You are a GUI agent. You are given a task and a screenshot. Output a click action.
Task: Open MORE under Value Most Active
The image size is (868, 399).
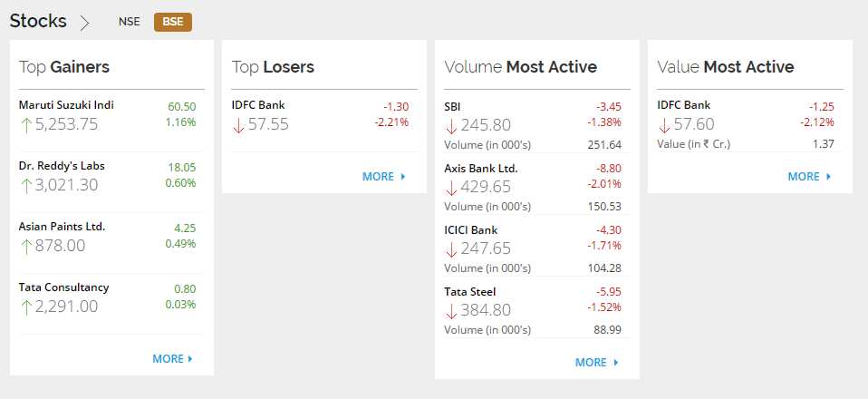coord(809,177)
